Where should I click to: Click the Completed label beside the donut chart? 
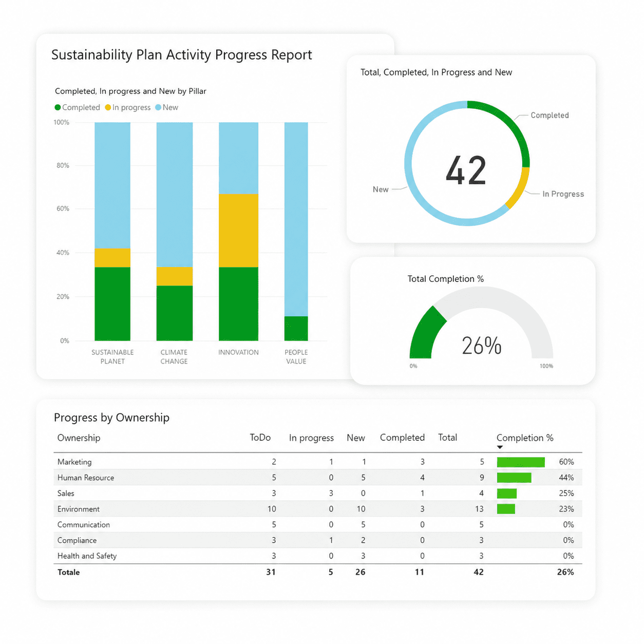point(550,116)
